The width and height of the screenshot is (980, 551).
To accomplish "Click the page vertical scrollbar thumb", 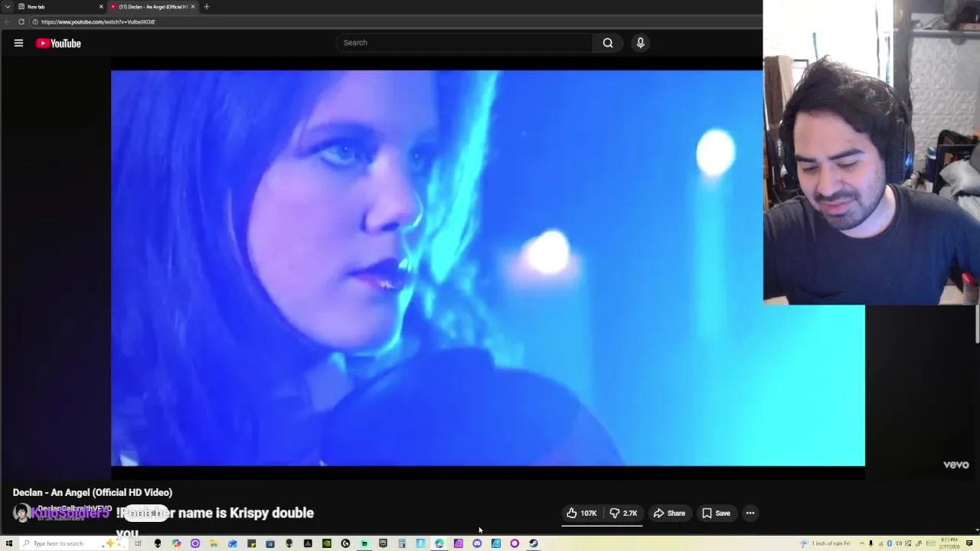I will pos(977,324).
